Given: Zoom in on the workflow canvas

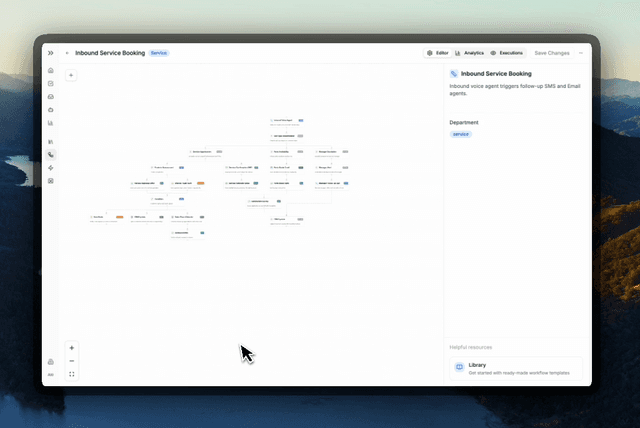Looking at the screenshot, I should point(72,348).
